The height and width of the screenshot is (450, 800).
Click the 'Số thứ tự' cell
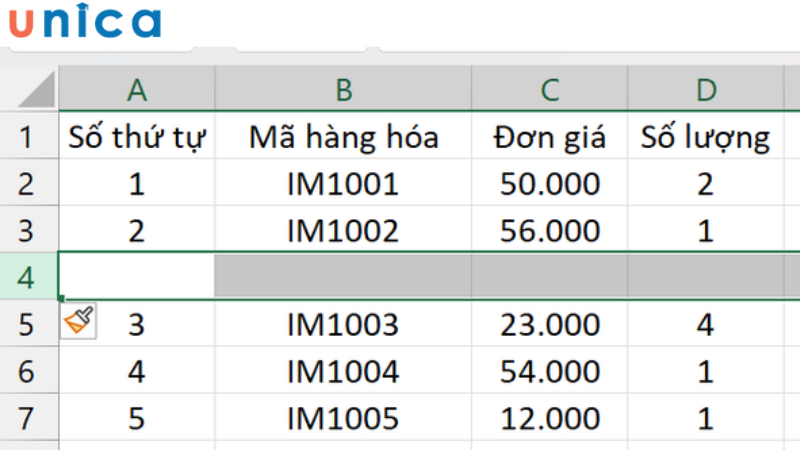137,136
